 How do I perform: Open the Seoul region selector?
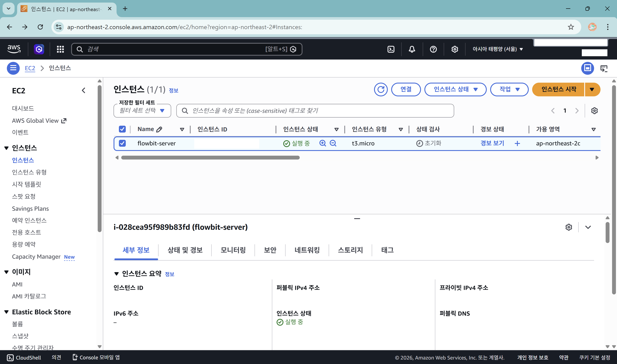(x=498, y=49)
